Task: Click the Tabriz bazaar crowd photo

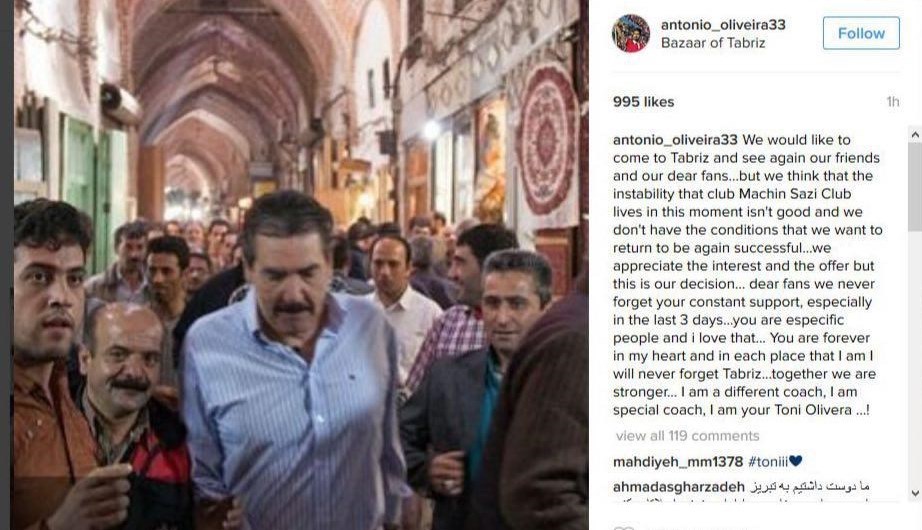Action: coord(300,265)
